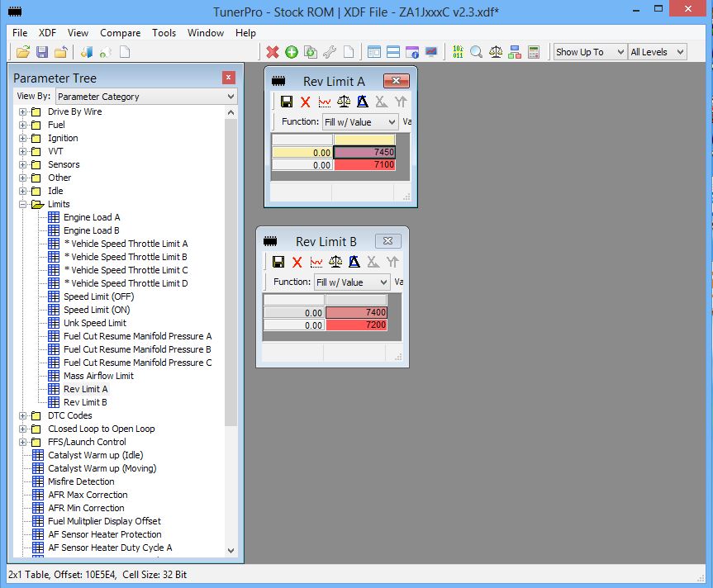Save Rev Limit B table with floppy icon

278,262
